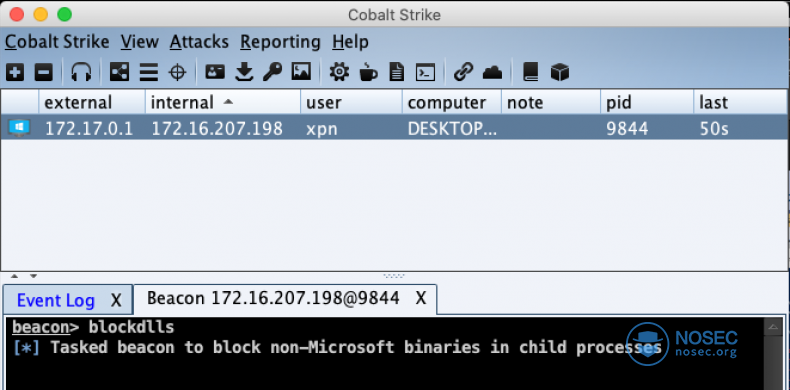Open Downloaded Files via the download icon
Image resolution: width=790 pixels, height=390 pixels.
point(244,72)
